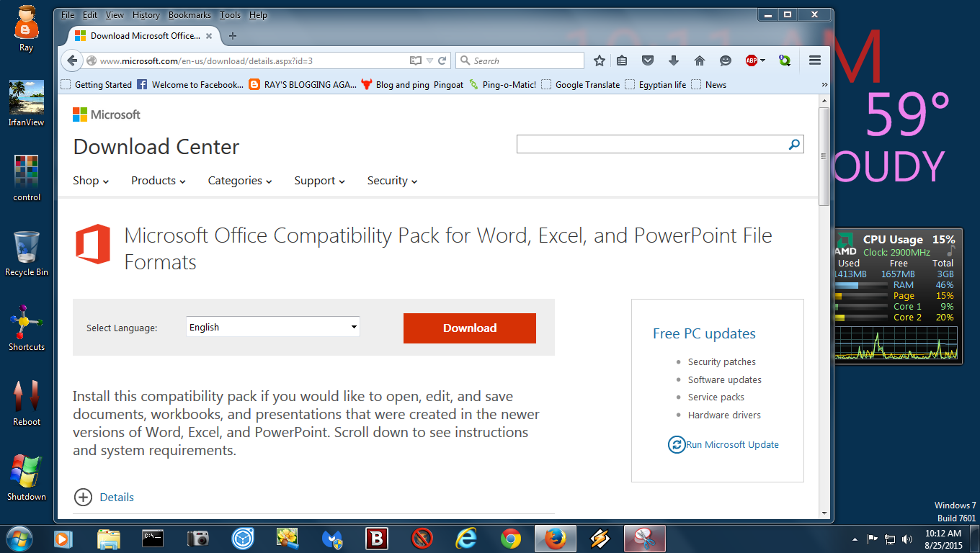Image resolution: width=980 pixels, height=553 pixels.
Task: Open the Egyptian life bookmark
Action: pos(655,84)
